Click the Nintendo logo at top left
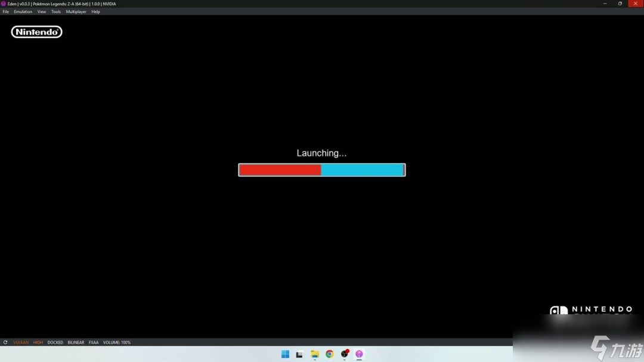Viewport: 644px width, 362px height. pos(36,32)
